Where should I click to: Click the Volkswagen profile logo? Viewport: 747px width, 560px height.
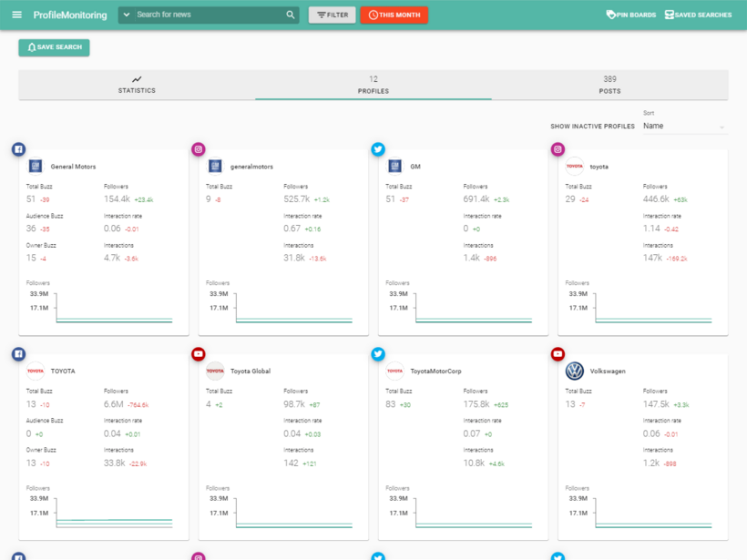575,371
